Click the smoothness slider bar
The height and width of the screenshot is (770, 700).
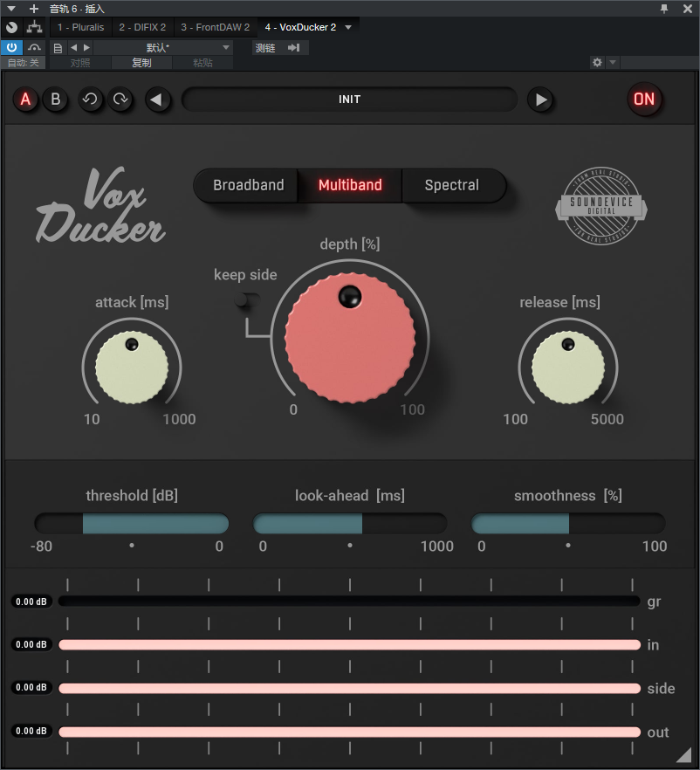coord(568,524)
